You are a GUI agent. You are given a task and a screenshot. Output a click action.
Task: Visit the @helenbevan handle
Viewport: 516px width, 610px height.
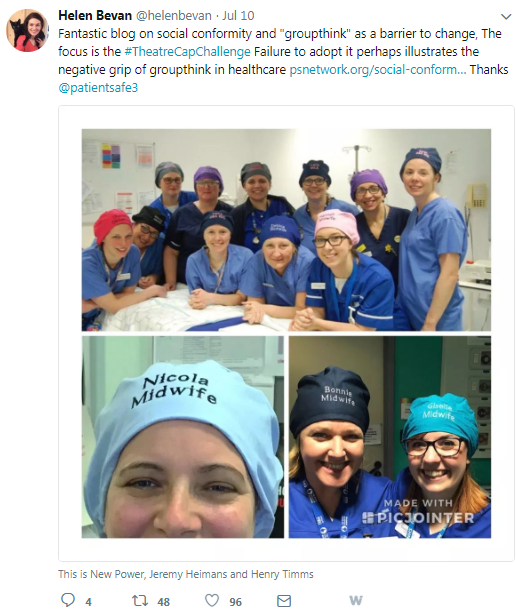coord(174,16)
